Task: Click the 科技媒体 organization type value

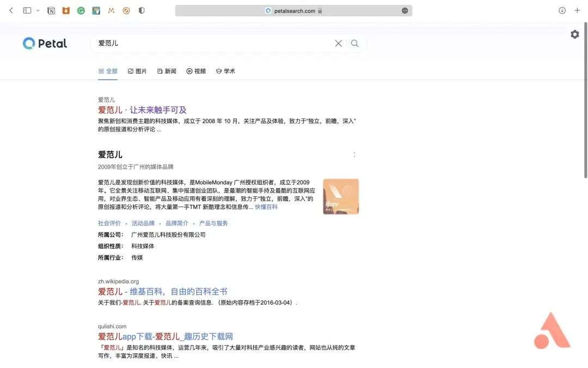Action: point(143,246)
